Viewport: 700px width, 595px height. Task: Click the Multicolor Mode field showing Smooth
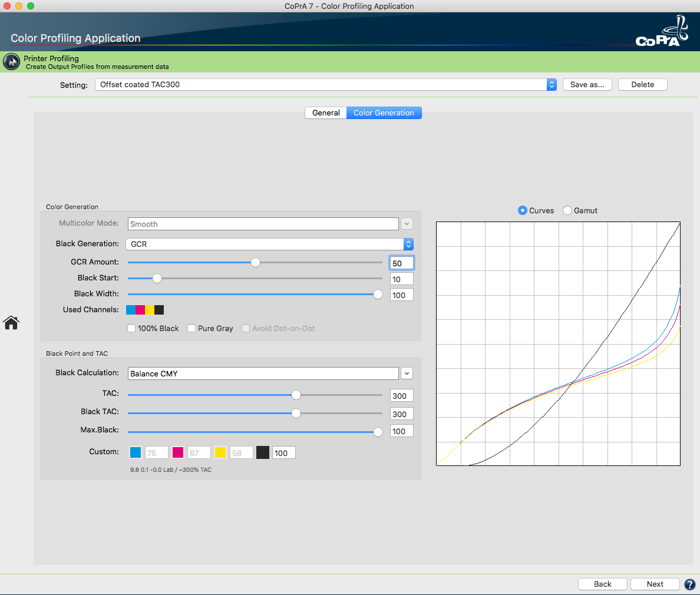263,224
